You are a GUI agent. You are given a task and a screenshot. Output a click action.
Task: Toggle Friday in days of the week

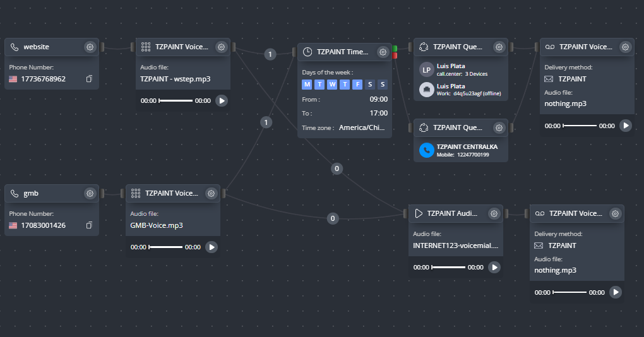[x=357, y=85]
